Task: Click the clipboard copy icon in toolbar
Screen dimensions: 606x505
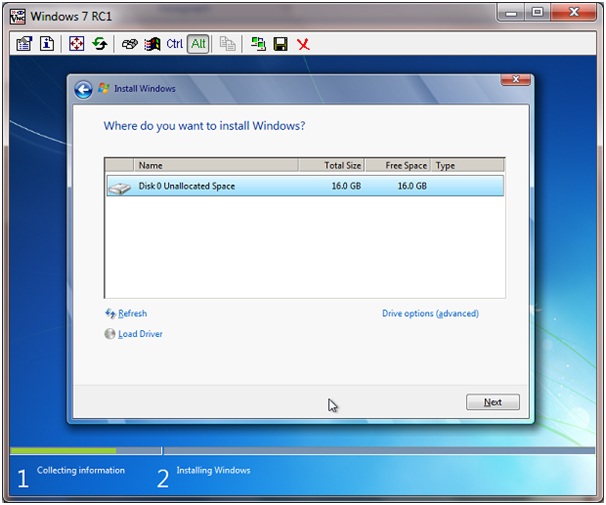Action: 228,44
